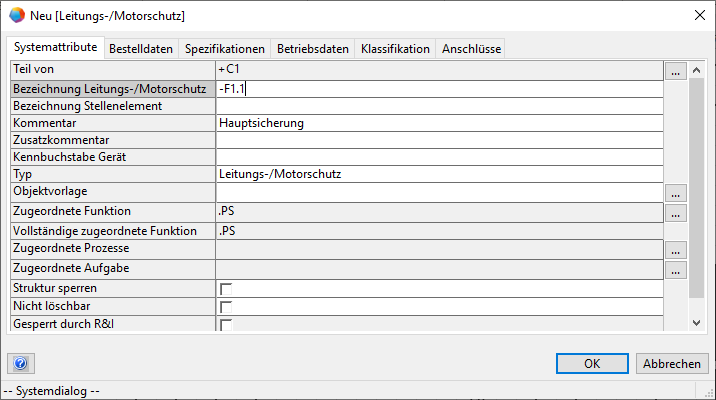Focus the Bezeichnung Stellenelement input field

click(440, 106)
